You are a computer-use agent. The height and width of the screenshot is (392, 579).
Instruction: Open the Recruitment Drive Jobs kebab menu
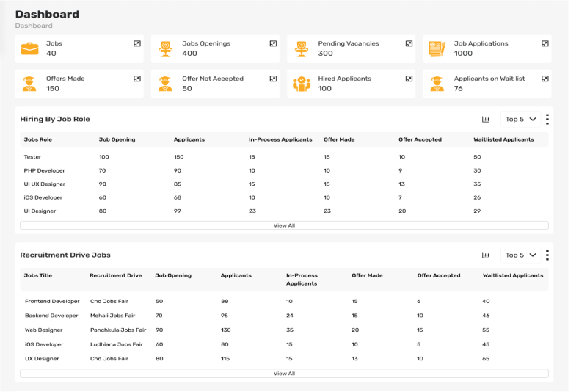tap(547, 255)
